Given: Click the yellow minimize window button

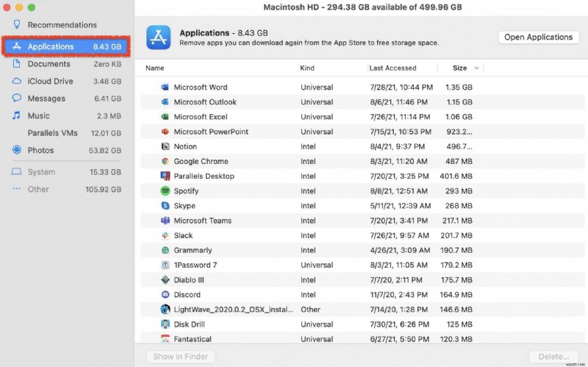Looking at the screenshot, I should [x=19, y=7].
